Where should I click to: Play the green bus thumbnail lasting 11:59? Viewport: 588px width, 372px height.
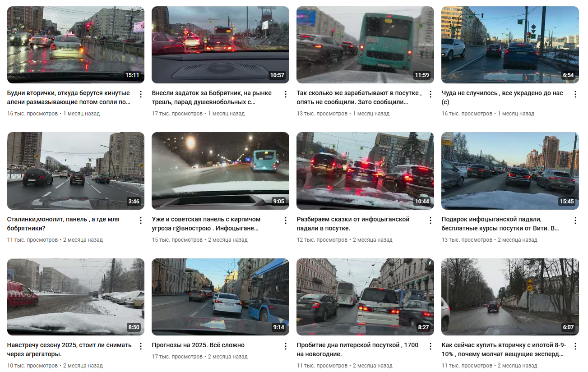click(x=365, y=45)
